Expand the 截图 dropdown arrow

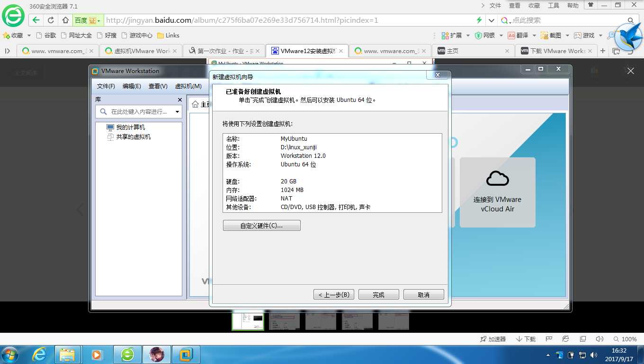pyautogui.click(x=567, y=36)
